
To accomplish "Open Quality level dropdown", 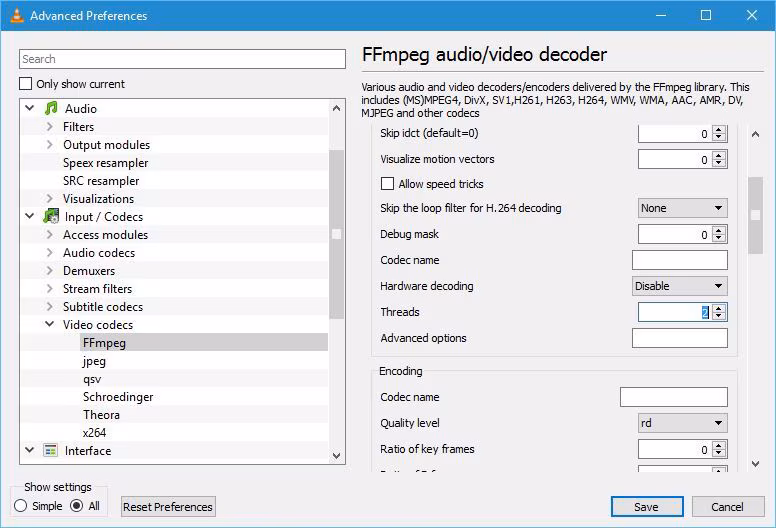I will coord(682,423).
